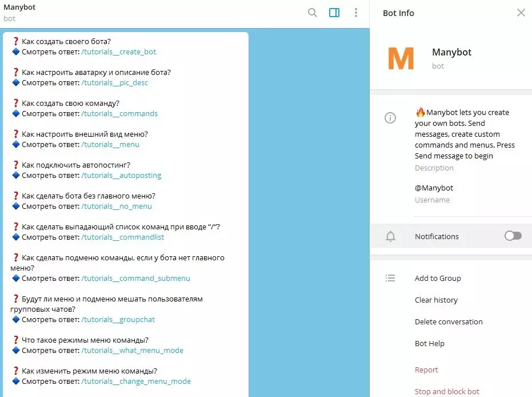Select Clear history

pyautogui.click(x=436, y=300)
